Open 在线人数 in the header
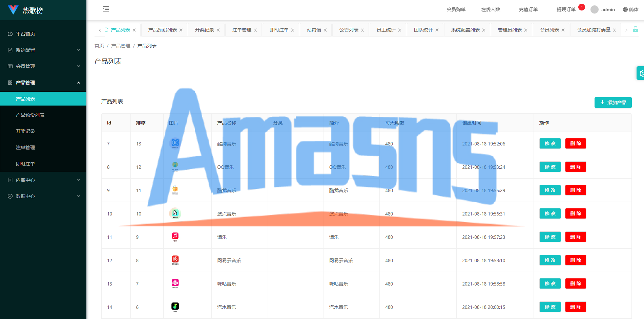The height and width of the screenshot is (319, 644). tap(491, 9)
